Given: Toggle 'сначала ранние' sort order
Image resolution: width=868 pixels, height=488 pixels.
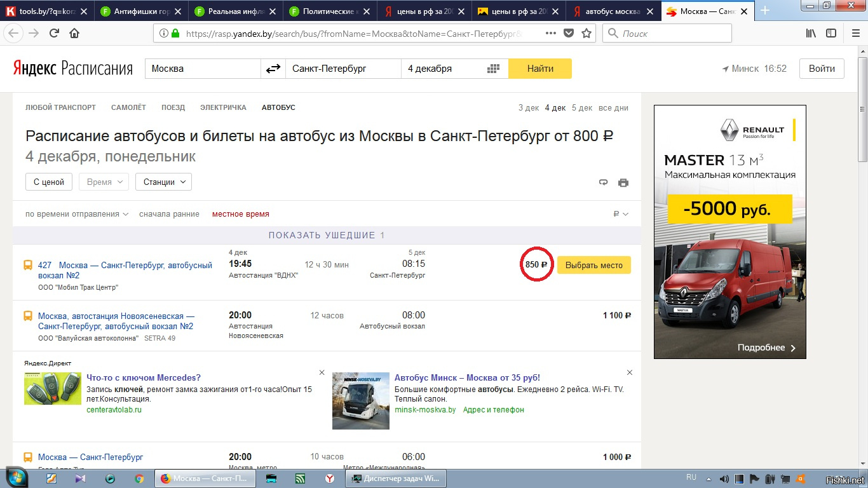Looking at the screenshot, I should [x=169, y=214].
